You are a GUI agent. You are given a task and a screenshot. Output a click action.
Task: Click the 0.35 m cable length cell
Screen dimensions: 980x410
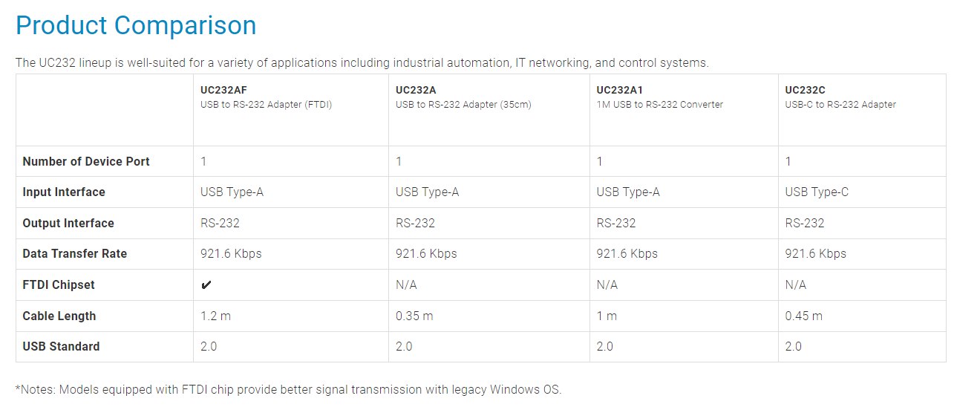point(414,316)
